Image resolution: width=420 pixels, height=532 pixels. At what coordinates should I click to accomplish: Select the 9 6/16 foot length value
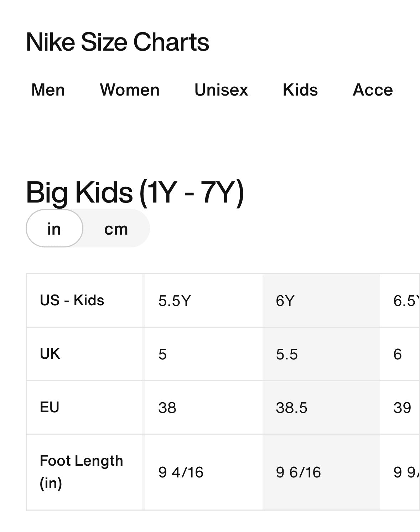tap(298, 472)
